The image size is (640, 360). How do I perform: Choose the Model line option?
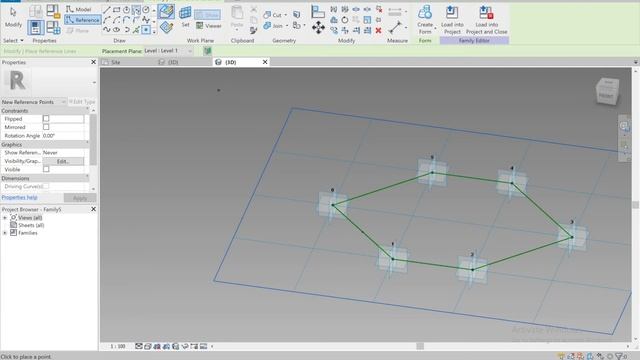point(79,9)
